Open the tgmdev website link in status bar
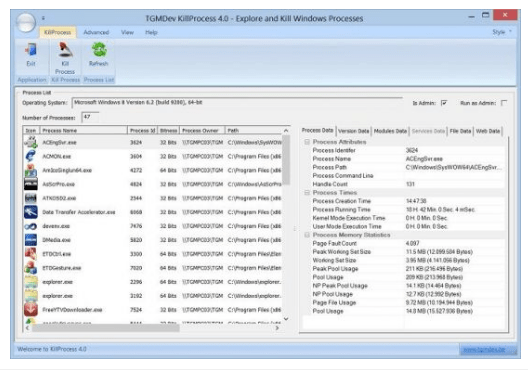The height and width of the screenshot is (370, 528). [484, 349]
